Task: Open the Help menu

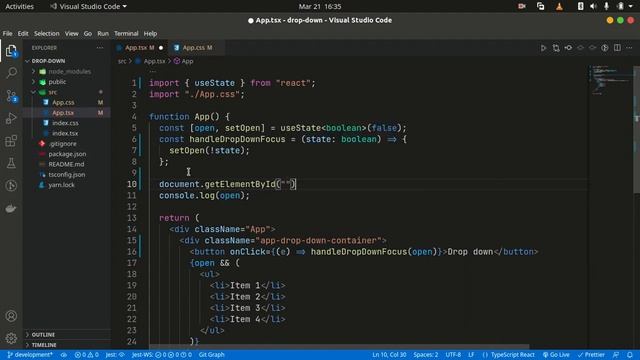Action: click(150, 33)
